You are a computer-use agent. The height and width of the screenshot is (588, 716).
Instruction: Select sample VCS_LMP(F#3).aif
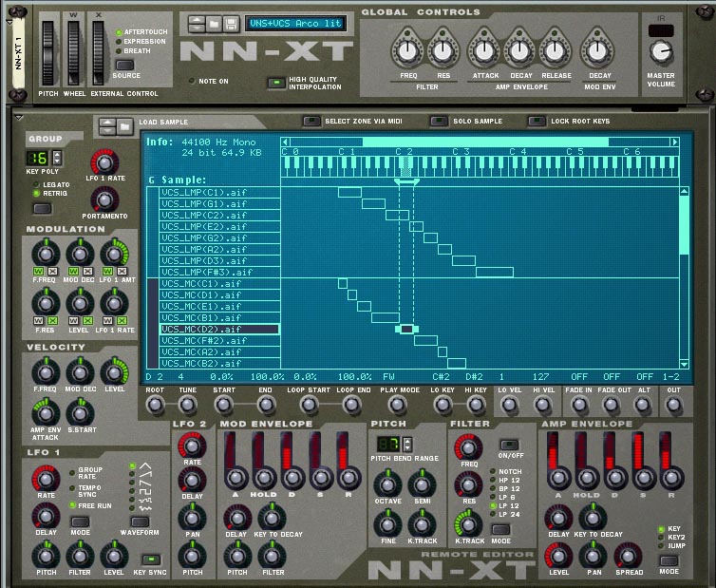click(x=219, y=273)
